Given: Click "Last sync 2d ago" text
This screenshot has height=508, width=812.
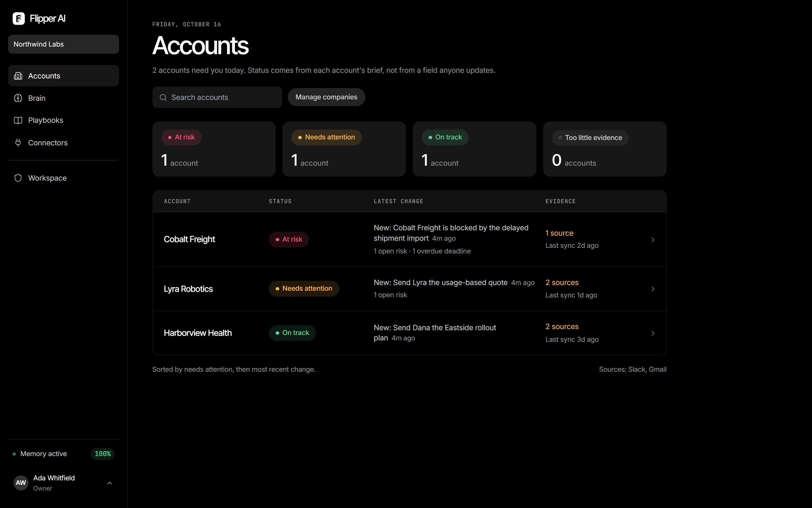Looking at the screenshot, I should (x=572, y=246).
